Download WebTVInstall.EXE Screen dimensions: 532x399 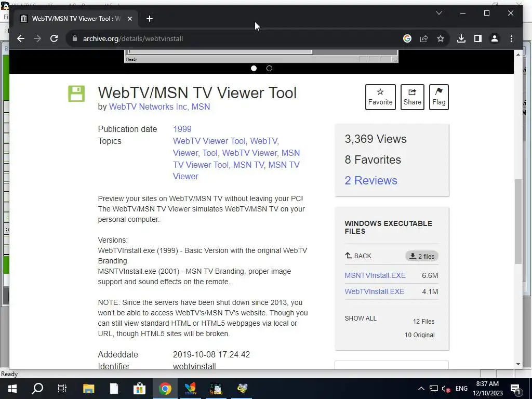tap(374, 291)
